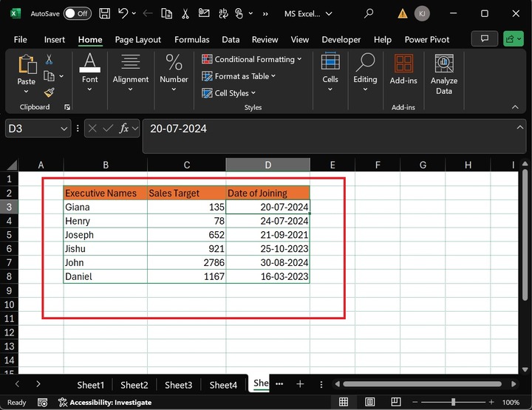Expand the Cell Styles dropdown
The image size is (532, 410).
click(x=230, y=93)
